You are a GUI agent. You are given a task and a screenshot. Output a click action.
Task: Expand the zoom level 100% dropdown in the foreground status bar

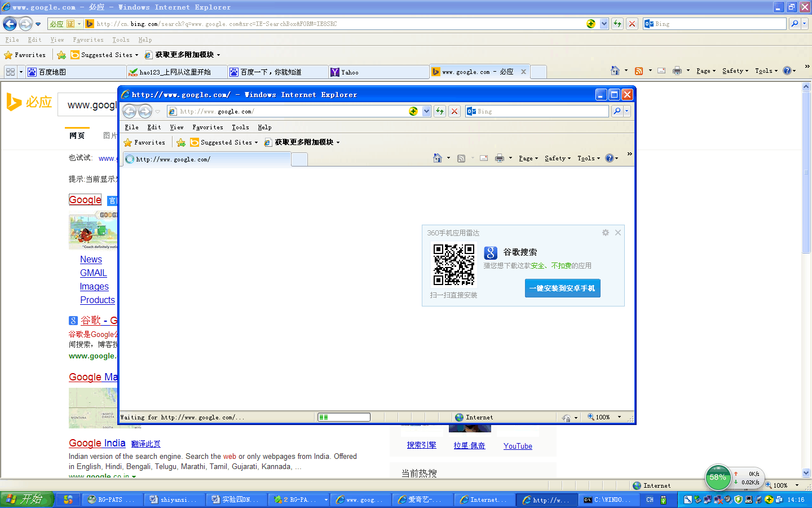pos(619,417)
